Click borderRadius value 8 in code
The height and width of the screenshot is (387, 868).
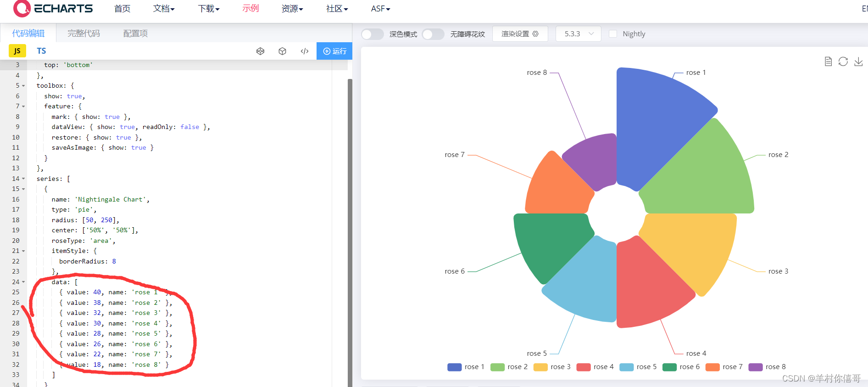tap(114, 261)
